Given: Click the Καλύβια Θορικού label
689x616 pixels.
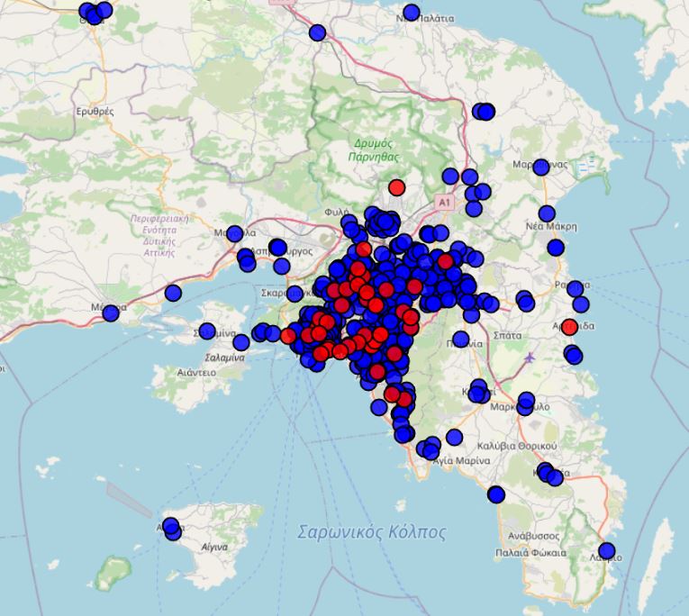Looking at the screenshot, I should point(517,446).
